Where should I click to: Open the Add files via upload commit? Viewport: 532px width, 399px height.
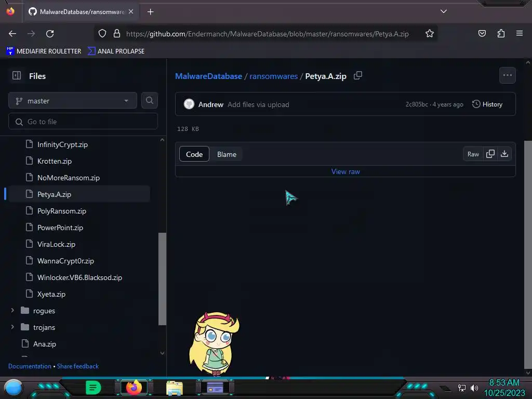pos(258,104)
